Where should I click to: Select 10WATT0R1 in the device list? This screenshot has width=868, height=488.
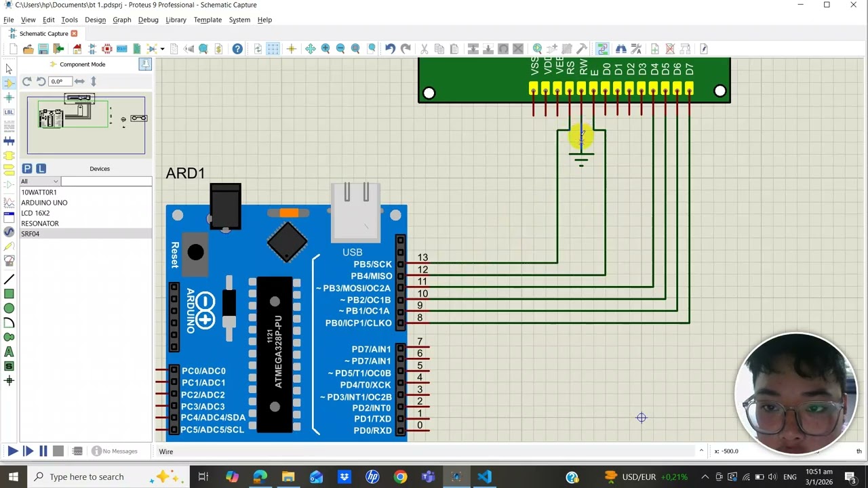click(85, 192)
